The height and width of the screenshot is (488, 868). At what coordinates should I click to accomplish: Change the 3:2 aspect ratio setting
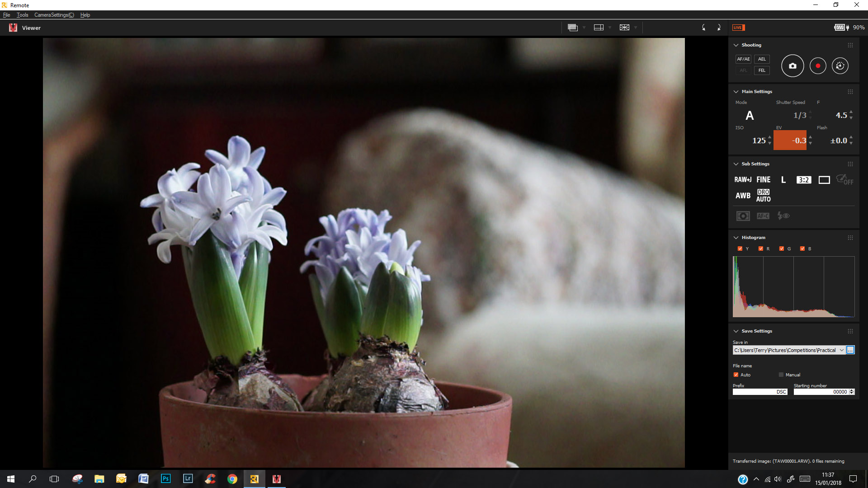[x=803, y=180]
